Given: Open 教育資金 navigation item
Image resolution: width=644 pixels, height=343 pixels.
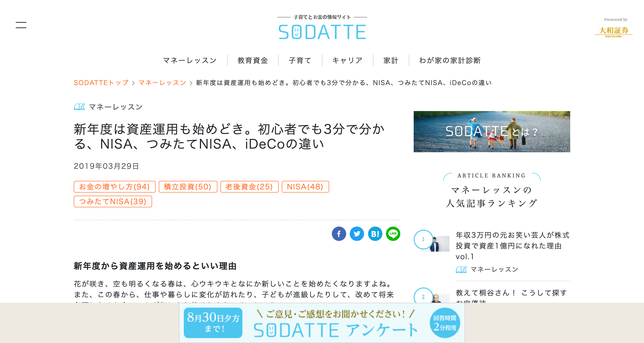Looking at the screenshot, I should [x=253, y=60].
